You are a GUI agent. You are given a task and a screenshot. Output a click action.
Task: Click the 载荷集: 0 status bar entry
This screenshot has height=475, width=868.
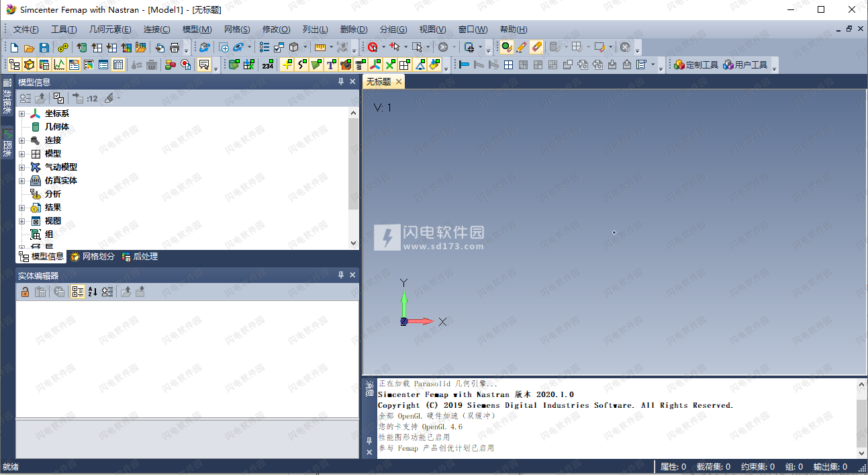[713, 467]
